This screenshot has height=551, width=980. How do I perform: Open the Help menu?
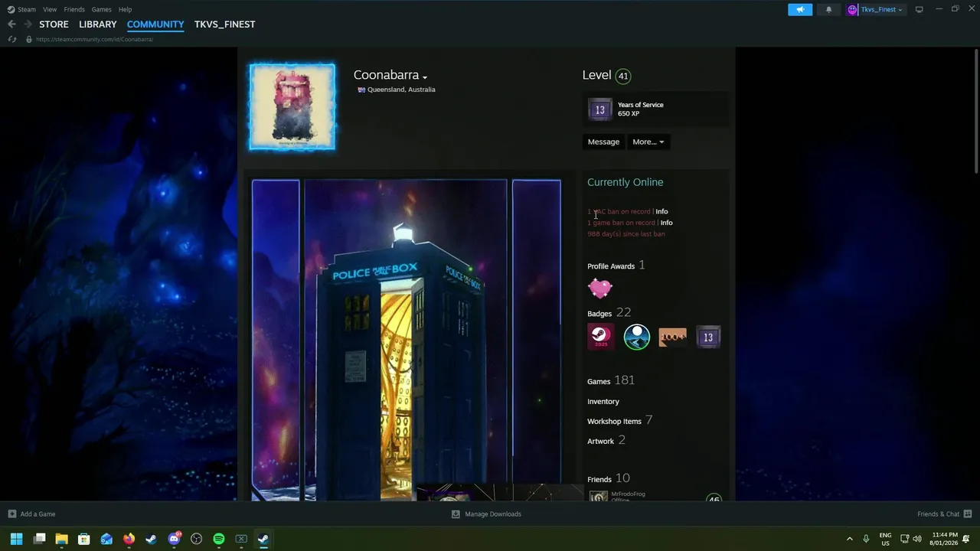[x=125, y=9]
